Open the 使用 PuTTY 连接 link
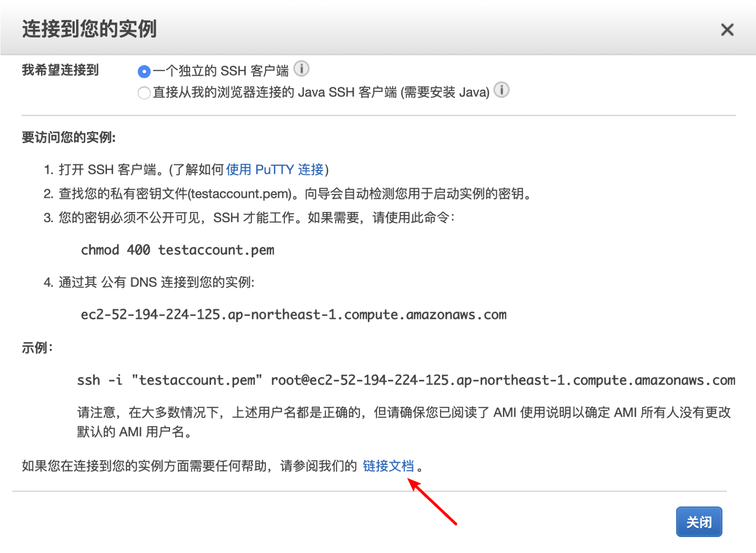Viewport: 756px width, 553px height. click(275, 170)
